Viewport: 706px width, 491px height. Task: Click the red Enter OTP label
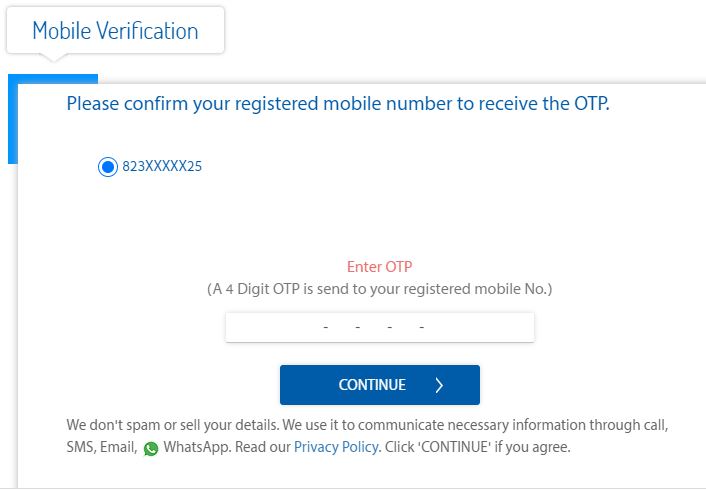(x=380, y=267)
